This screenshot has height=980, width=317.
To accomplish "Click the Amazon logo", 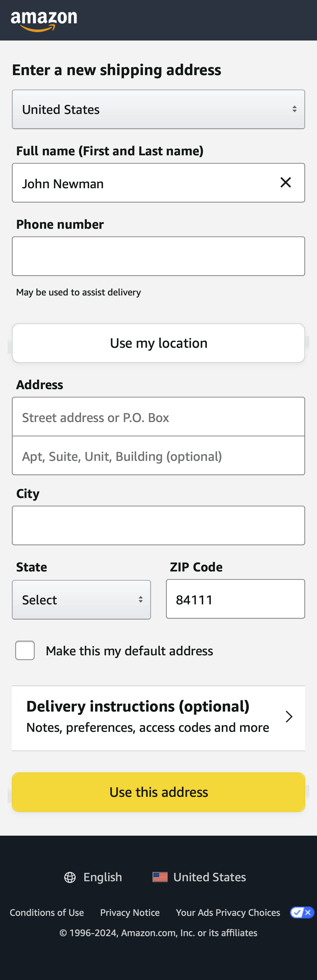I will click(44, 20).
